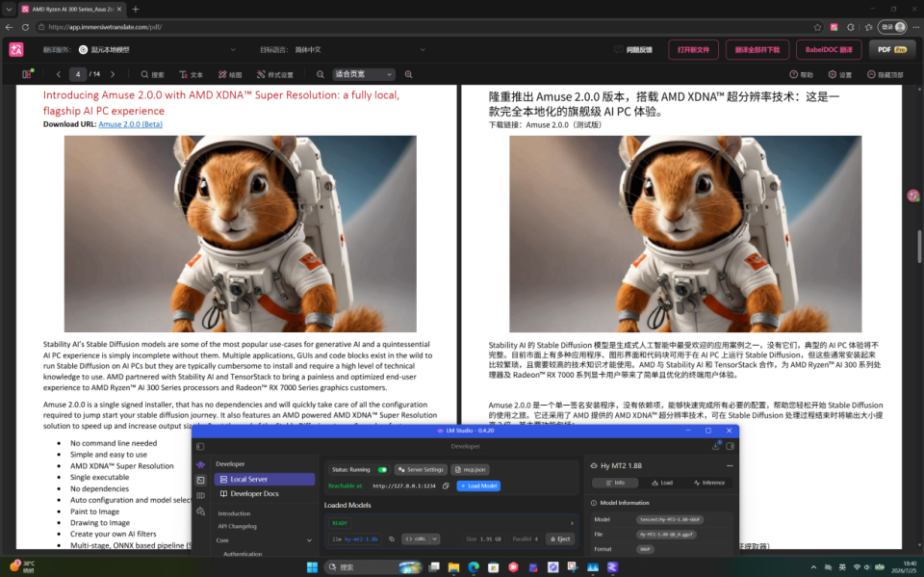This screenshot has height=577, width=924.
Task: Click the PDF Pro button
Action: tap(891, 49)
